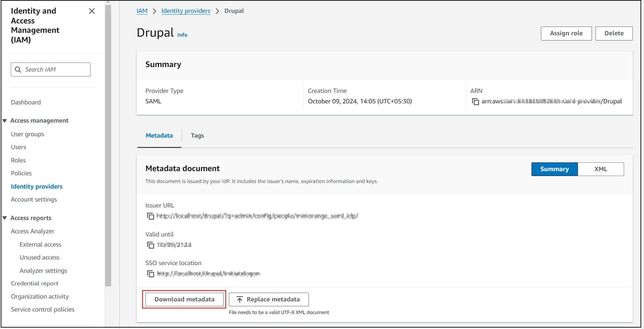644x329 pixels.
Task: Switch to the Tags tab
Action: coord(197,136)
